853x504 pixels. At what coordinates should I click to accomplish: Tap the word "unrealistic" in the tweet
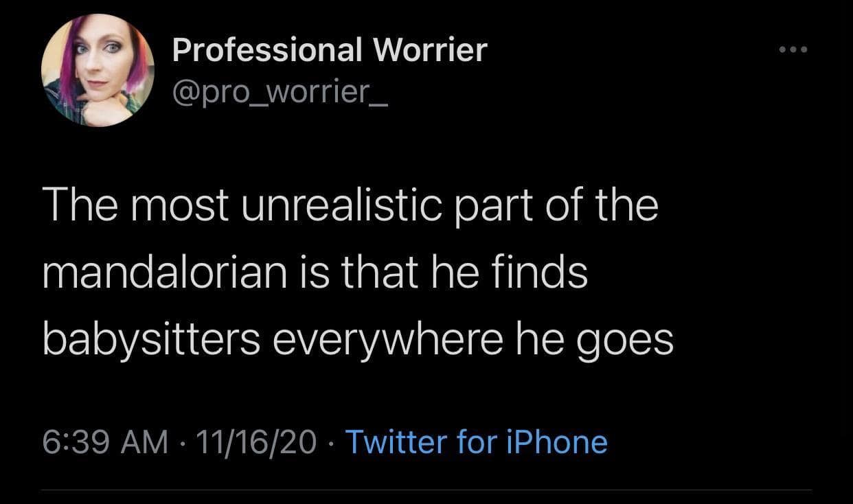tap(341, 207)
